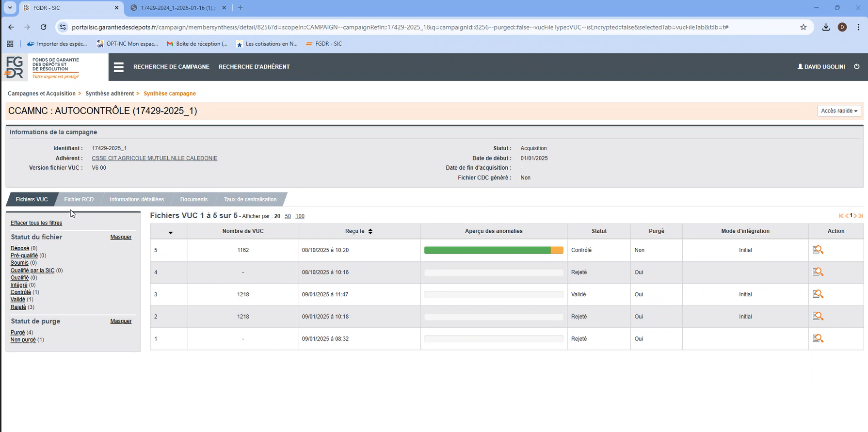Open the hamburger navigation menu
Screen dimensions: 868x432
pyautogui.click(x=119, y=67)
